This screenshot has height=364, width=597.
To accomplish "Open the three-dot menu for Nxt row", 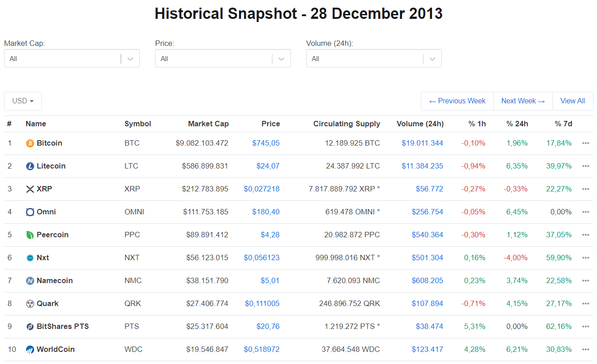I will (585, 258).
